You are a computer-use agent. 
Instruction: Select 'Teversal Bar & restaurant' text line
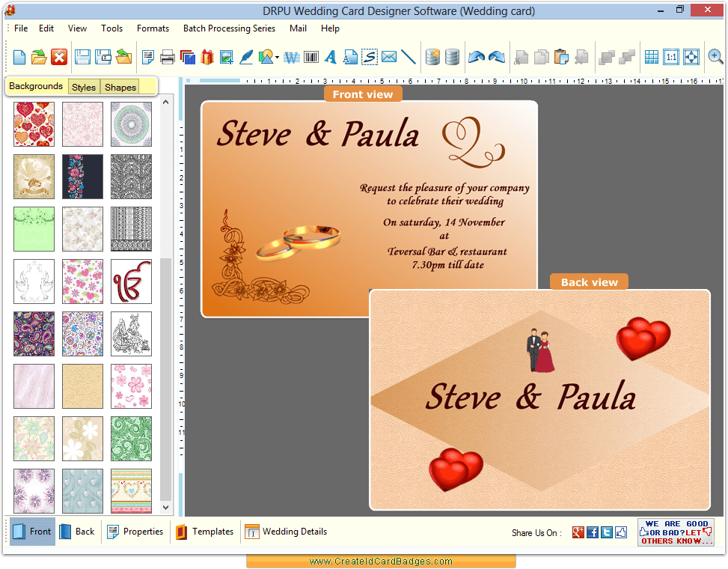(447, 252)
